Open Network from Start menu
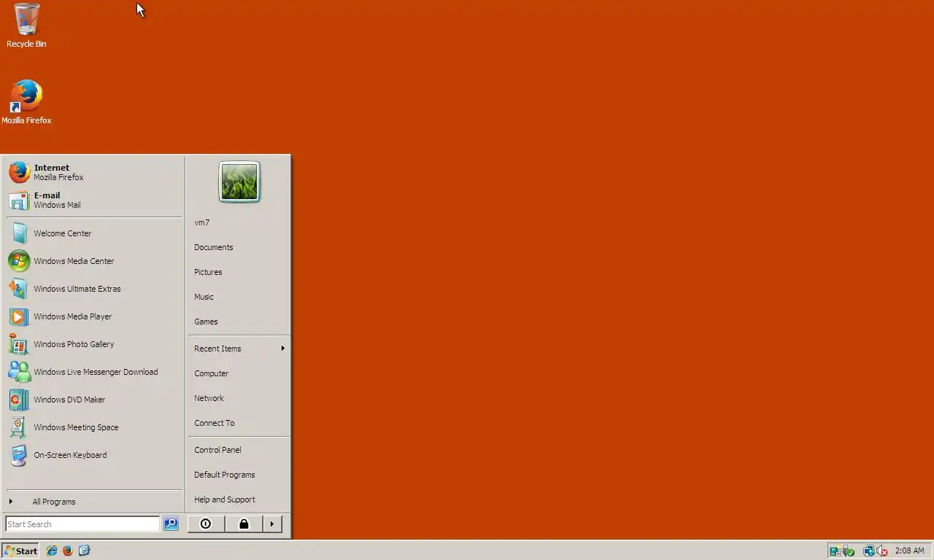 click(239, 398)
